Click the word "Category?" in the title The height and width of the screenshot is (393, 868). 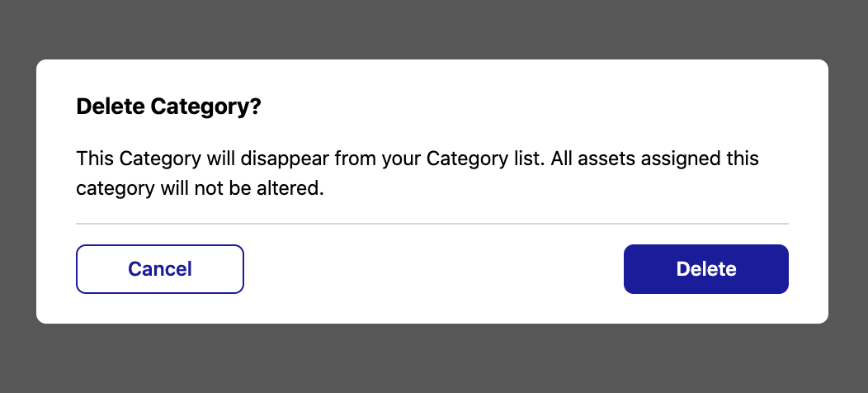(205, 107)
